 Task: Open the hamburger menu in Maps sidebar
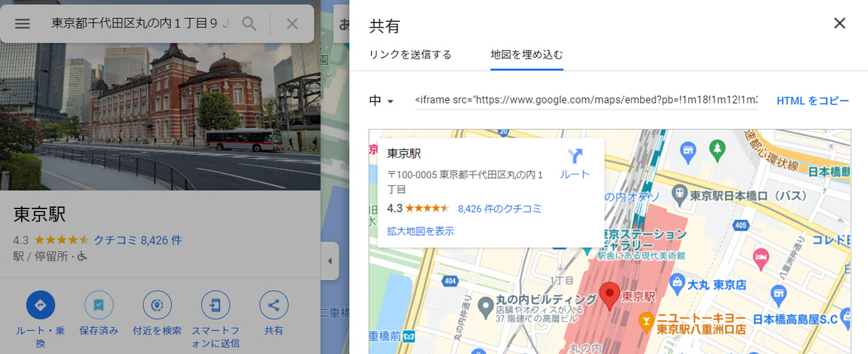pos(22,23)
